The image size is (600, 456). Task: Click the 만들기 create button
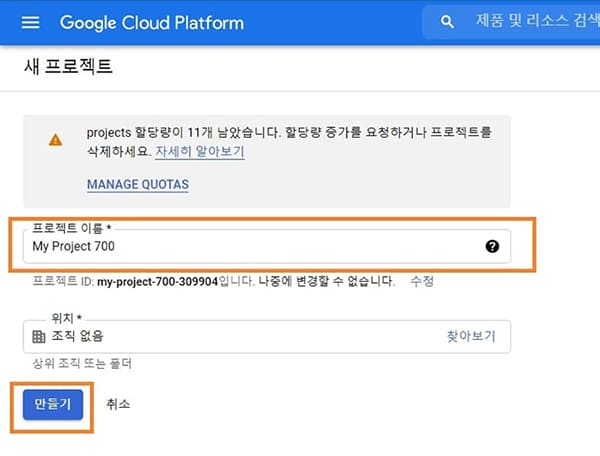click(x=53, y=404)
